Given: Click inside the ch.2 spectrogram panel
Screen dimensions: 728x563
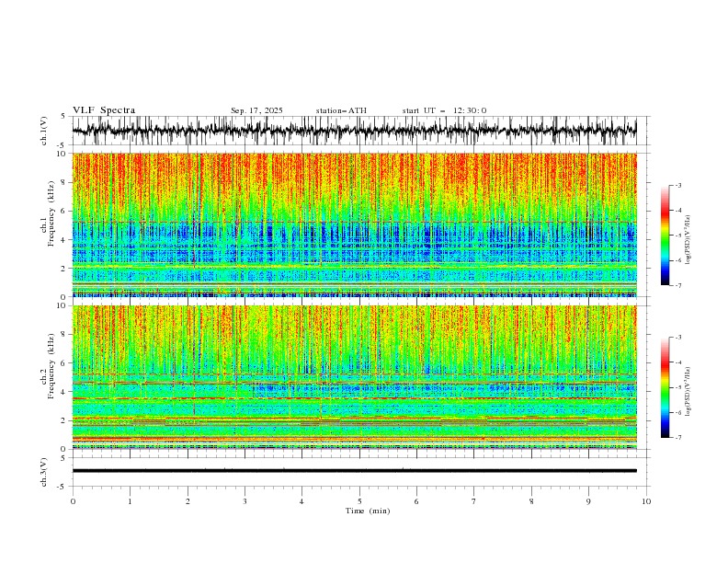Looking at the screenshot, I should pos(354,377).
